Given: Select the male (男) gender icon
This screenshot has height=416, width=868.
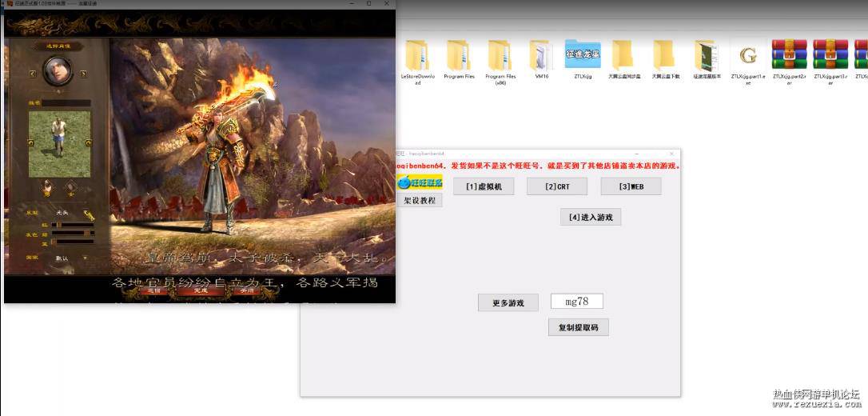Looking at the screenshot, I should pos(47,188).
